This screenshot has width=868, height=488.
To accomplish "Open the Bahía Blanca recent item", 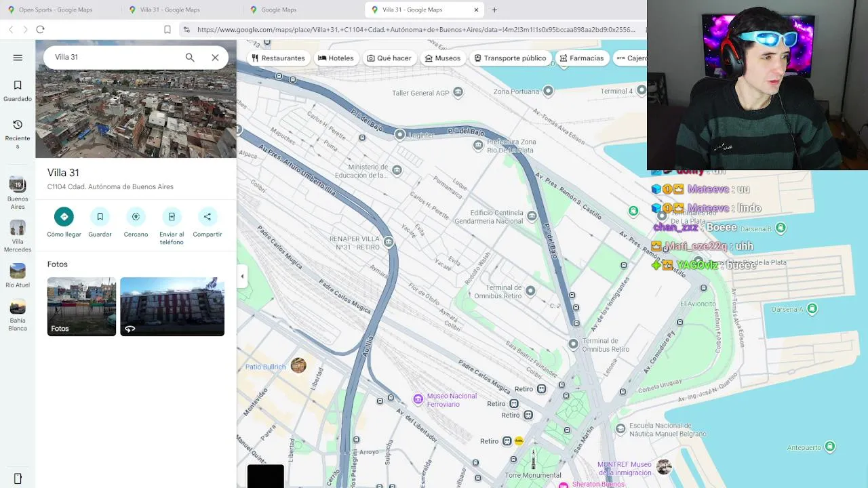I will point(18,315).
